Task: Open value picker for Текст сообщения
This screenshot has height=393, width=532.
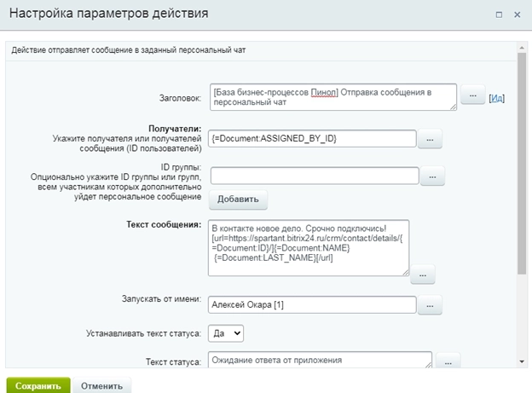Action: point(422,275)
